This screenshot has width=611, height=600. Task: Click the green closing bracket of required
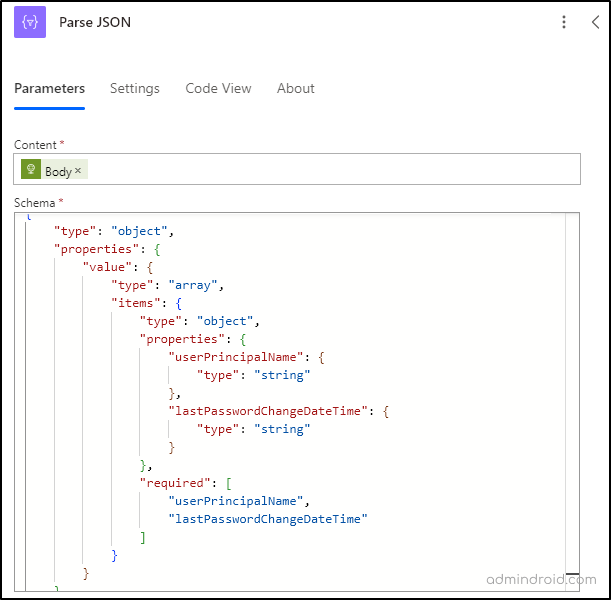[x=143, y=537]
